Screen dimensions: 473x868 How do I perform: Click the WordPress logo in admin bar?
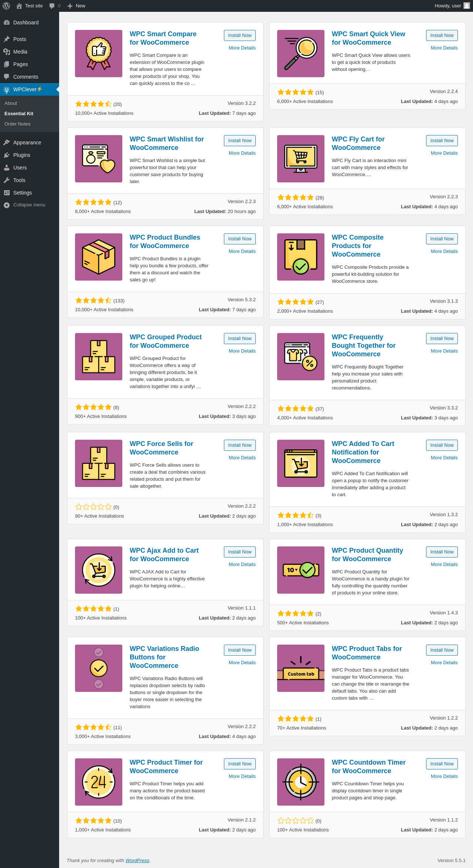[6, 6]
